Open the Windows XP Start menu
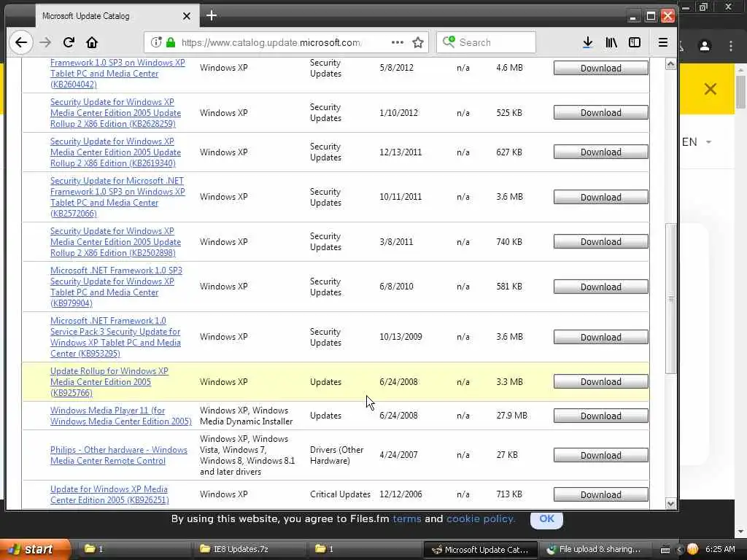This screenshot has width=747, height=560. pos(34,549)
